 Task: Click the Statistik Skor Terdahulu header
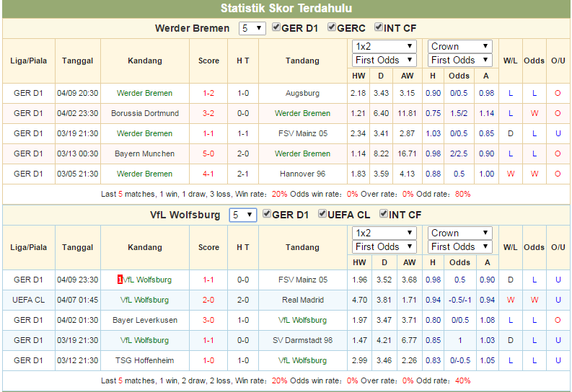click(286, 8)
